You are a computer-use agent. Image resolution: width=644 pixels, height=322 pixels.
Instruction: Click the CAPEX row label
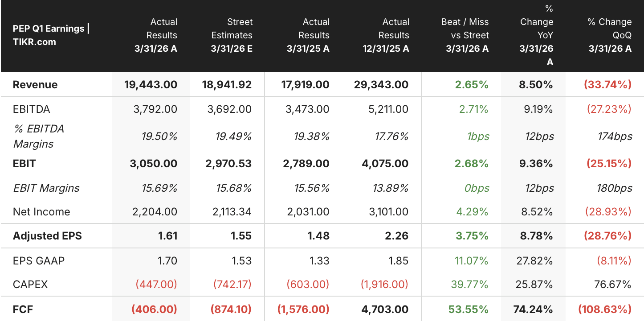[x=30, y=285]
